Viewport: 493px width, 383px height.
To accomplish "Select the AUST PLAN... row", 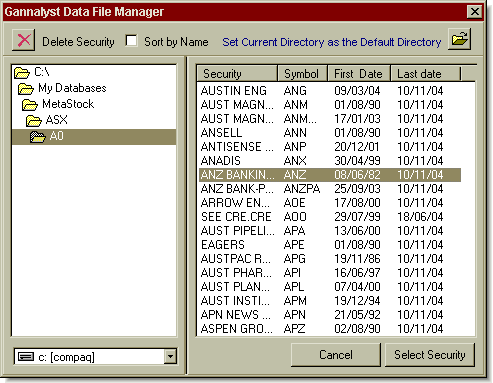I will (330, 287).
